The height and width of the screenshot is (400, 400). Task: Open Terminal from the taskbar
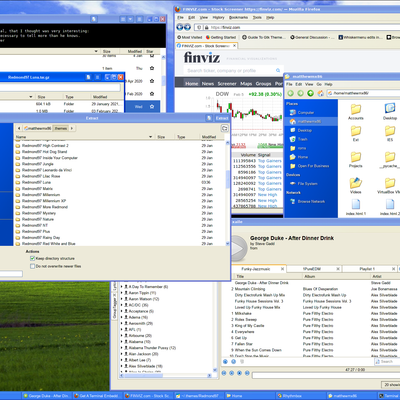click(388, 396)
